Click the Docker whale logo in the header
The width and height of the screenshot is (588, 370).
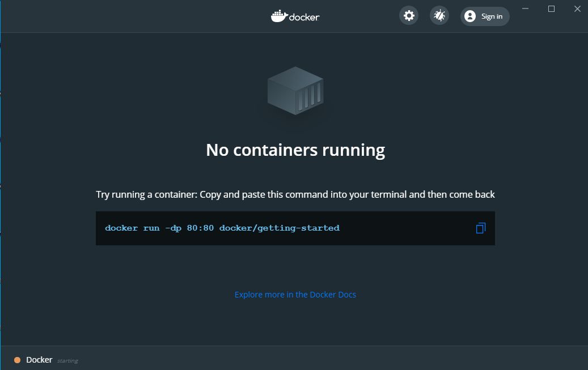click(278, 16)
